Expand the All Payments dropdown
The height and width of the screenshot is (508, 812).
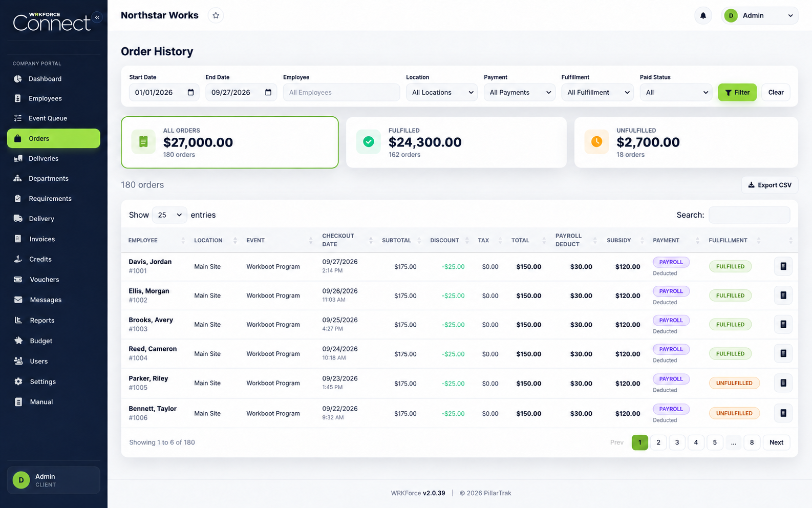pos(520,92)
